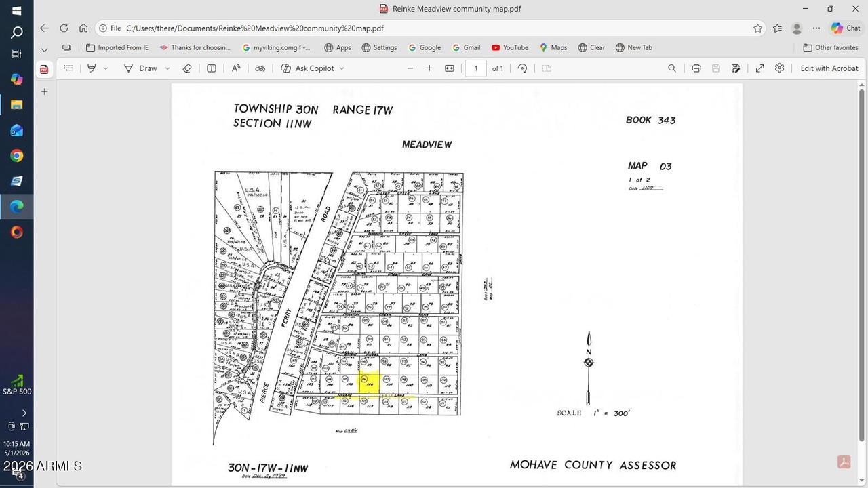This screenshot has height=488, width=868.
Task: Open the PDF table of contents panel
Action: (68, 68)
